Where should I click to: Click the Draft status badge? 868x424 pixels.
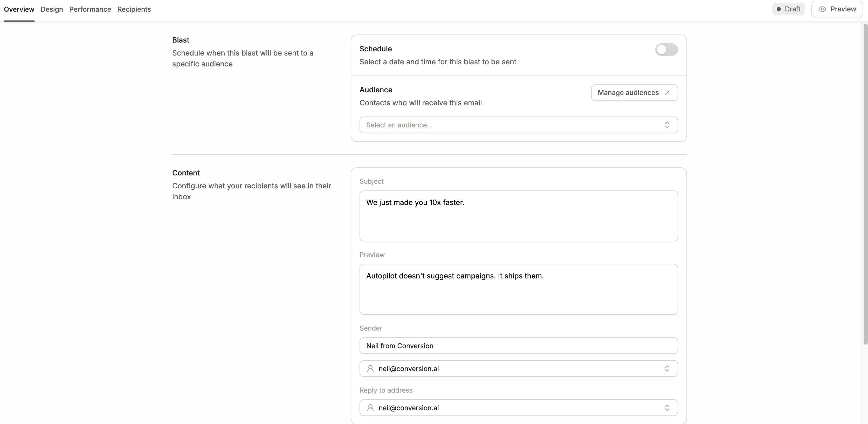pos(788,9)
